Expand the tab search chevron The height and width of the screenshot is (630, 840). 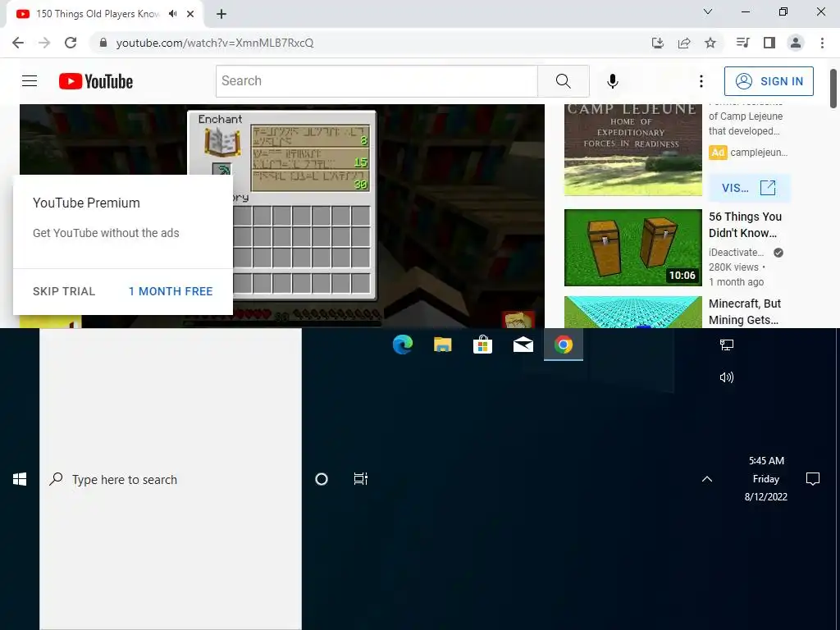708,11
